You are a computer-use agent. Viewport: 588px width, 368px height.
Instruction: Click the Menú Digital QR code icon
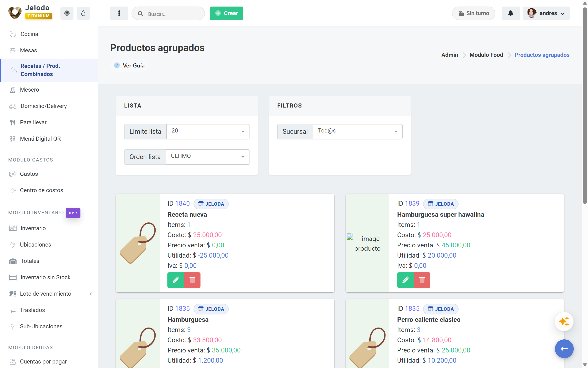13,139
